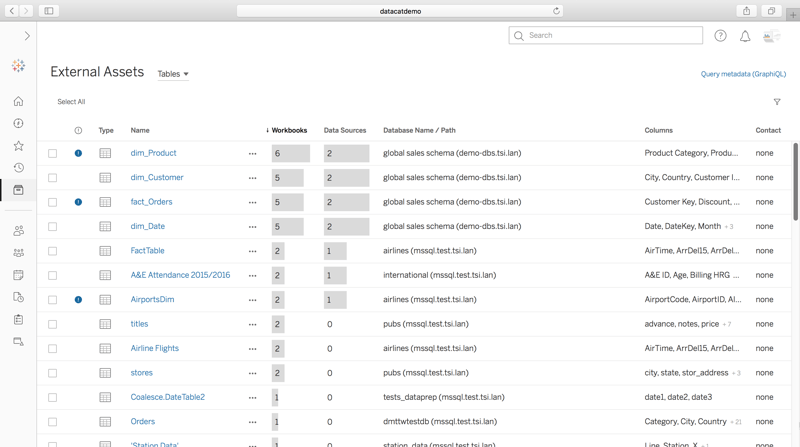Open the Home icon in sidebar
The image size is (800, 447).
click(x=18, y=101)
